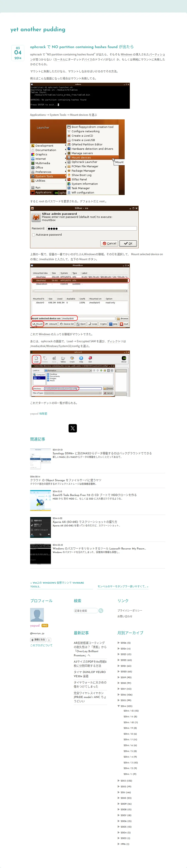Expand the 2023 archive year

click(x=118, y=654)
